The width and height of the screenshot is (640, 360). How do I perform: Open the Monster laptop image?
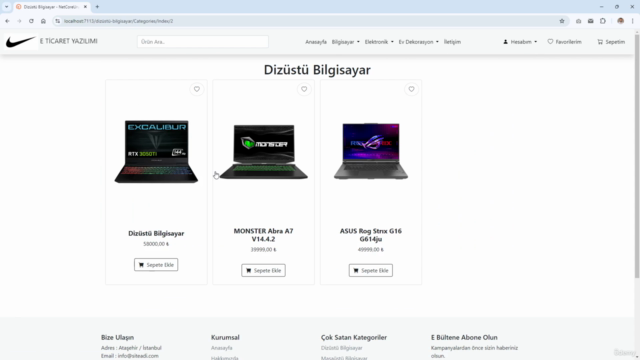click(x=264, y=151)
